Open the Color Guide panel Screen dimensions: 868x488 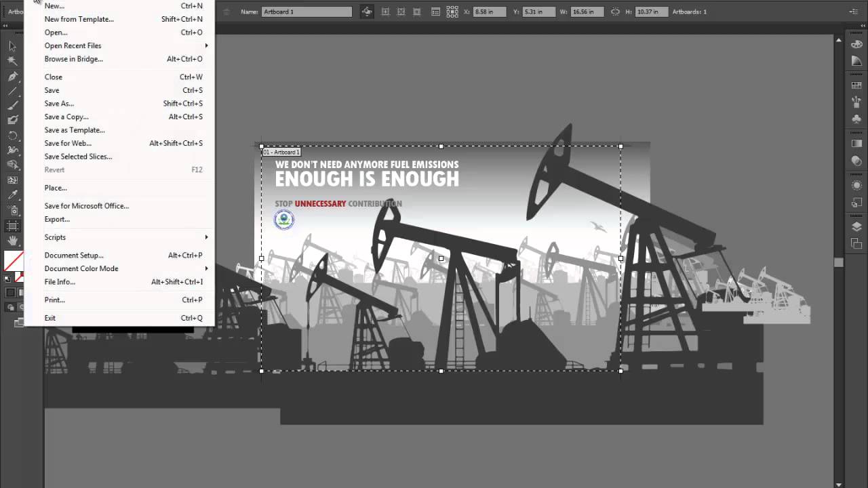click(856, 61)
